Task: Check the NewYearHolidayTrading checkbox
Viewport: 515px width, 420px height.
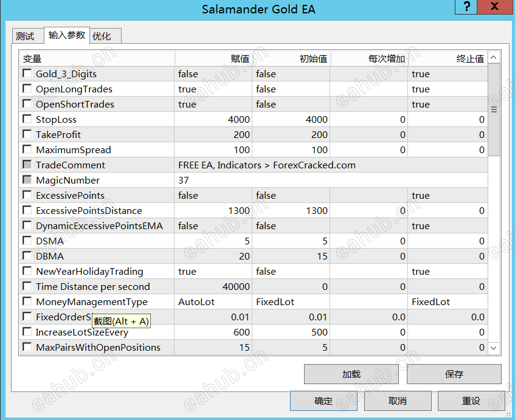Action: (27, 270)
